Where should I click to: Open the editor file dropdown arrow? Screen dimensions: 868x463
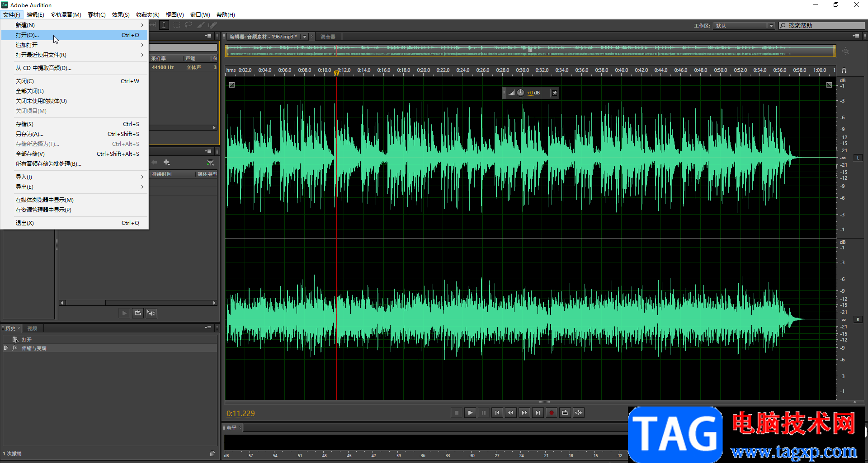pos(305,37)
